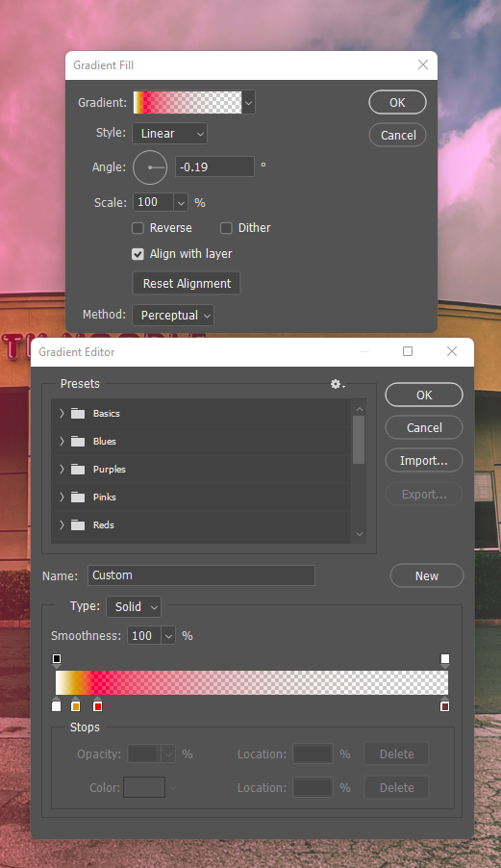This screenshot has width=501, height=868.
Task: Select the black opacity stop on left
Action: click(x=57, y=660)
